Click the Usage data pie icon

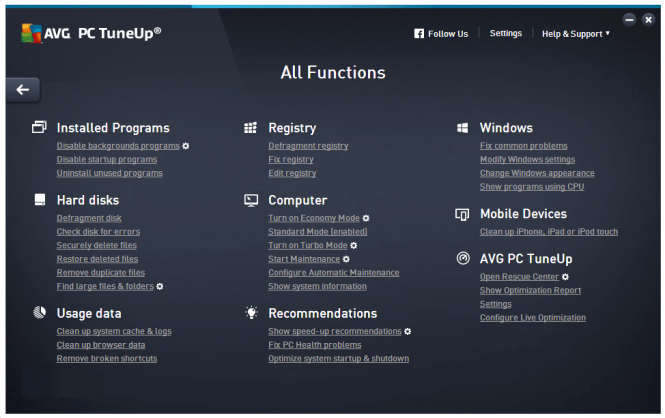(x=39, y=312)
